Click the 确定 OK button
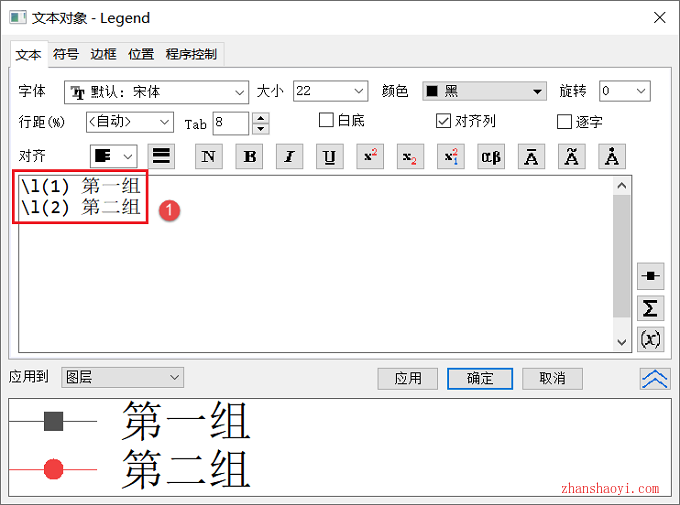The image size is (680, 505). (480, 379)
